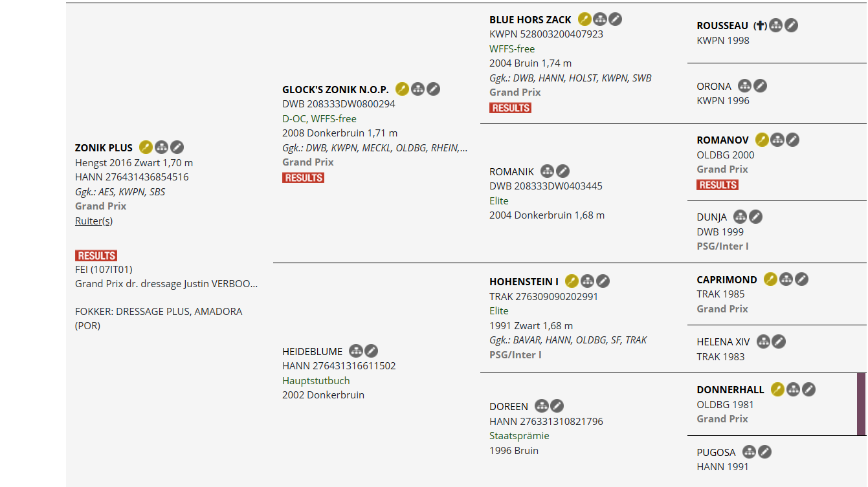Open pedigree tree icon for Heideblume
This screenshot has height=487, width=868.
coord(356,351)
